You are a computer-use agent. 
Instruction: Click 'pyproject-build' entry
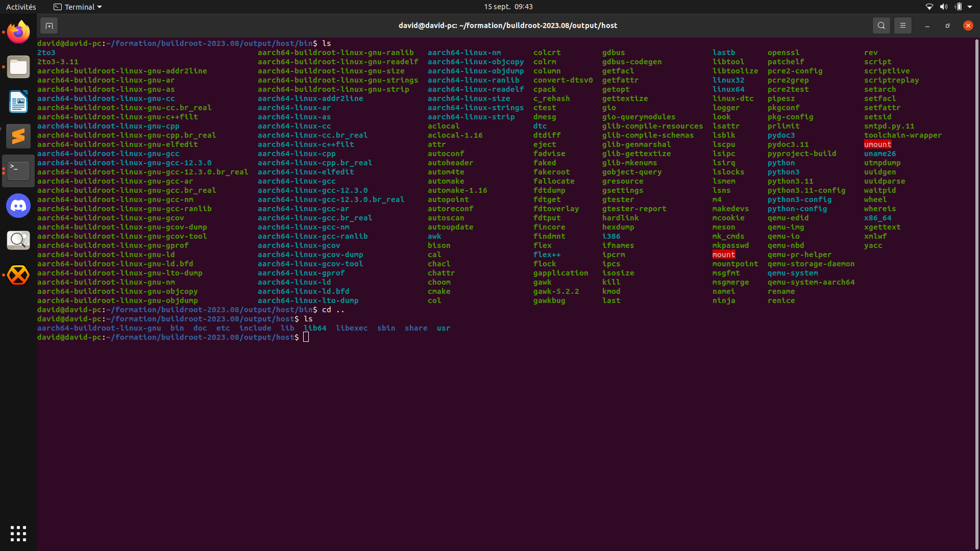pyautogui.click(x=801, y=154)
